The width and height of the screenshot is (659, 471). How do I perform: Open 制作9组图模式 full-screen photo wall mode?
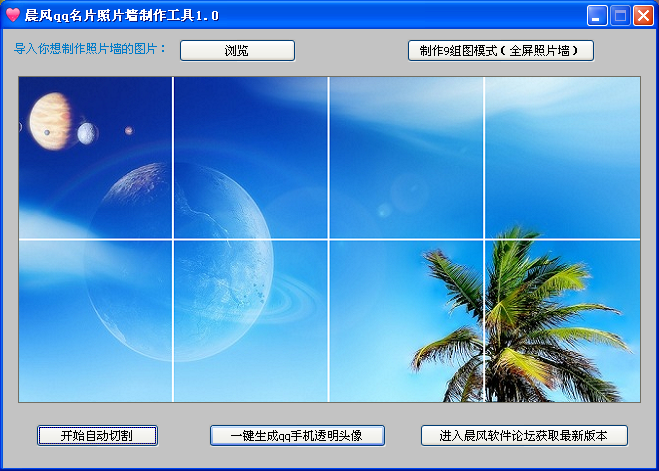501,51
